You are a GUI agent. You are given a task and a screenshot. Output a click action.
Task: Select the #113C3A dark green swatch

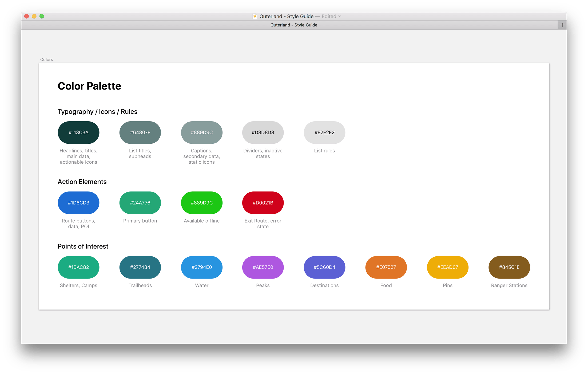78,132
